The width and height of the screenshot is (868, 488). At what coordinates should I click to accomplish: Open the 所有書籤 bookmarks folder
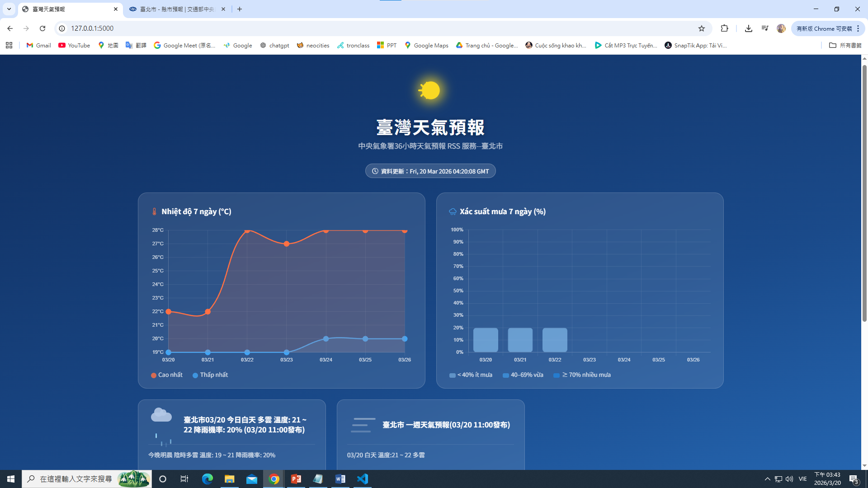click(845, 45)
